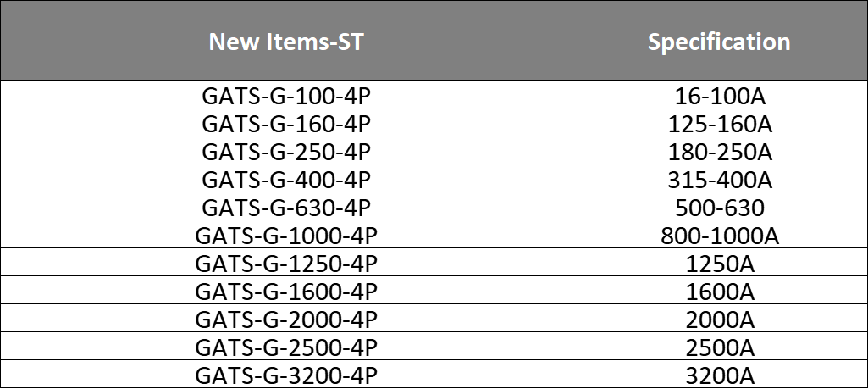This screenshot has width=868, height=389.
Task: Click the GATS-G-3200-4P item cell
Action: pyautogui.click(x=286, y=375)
